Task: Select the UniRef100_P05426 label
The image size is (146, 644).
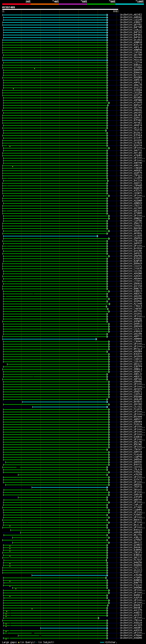Action: [x=131, y=472]
